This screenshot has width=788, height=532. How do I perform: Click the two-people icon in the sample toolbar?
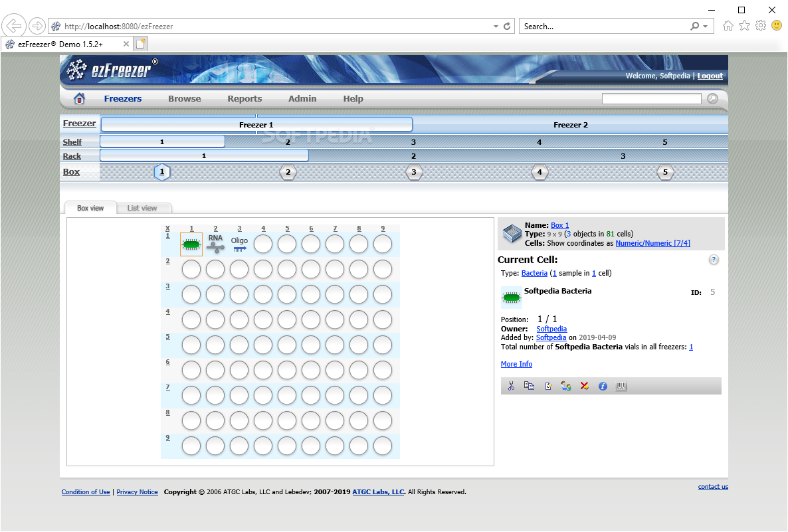click(x=566, y=386)
